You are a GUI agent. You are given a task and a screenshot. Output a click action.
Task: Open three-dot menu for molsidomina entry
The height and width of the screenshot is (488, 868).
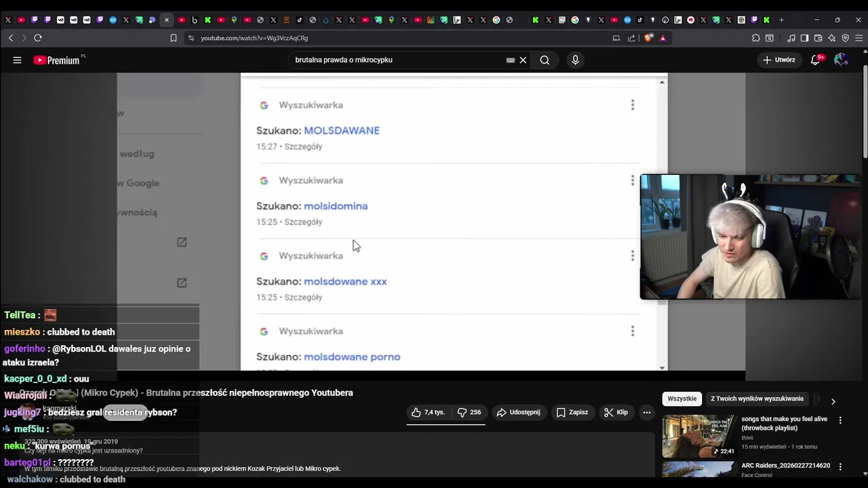[633, 180]
